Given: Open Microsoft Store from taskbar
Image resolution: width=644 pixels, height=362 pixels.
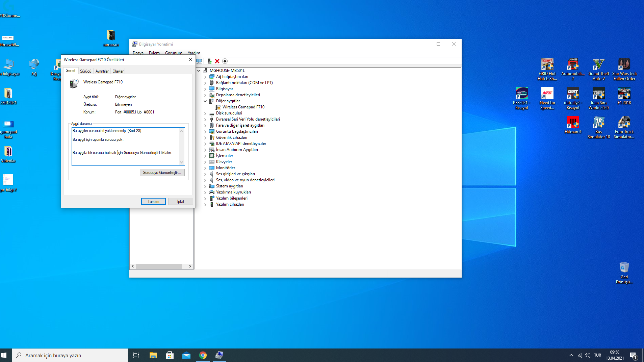Looking at the screenshot, I should coord(170,355).
